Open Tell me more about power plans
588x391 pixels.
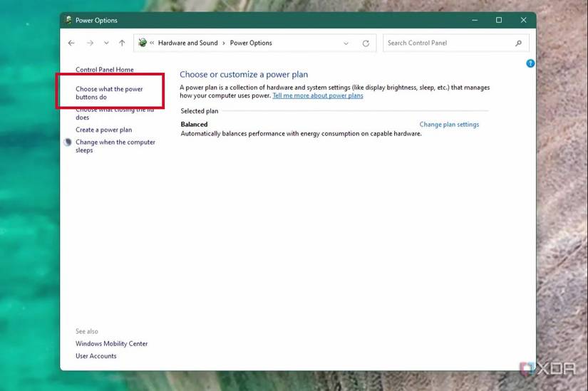click(318, 95)
